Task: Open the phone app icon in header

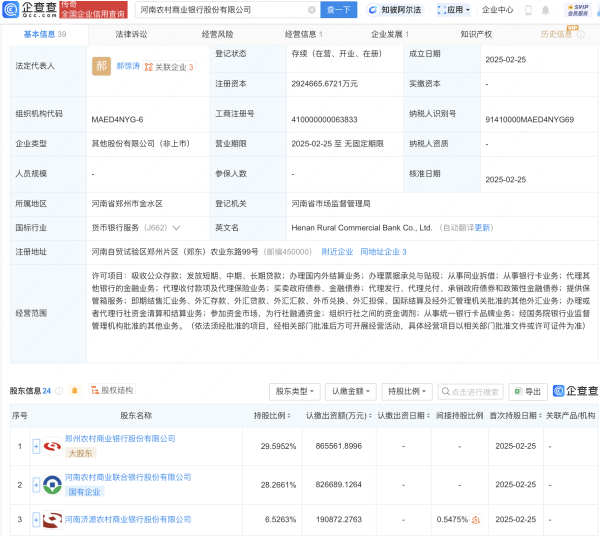Action: coord(528,10)
